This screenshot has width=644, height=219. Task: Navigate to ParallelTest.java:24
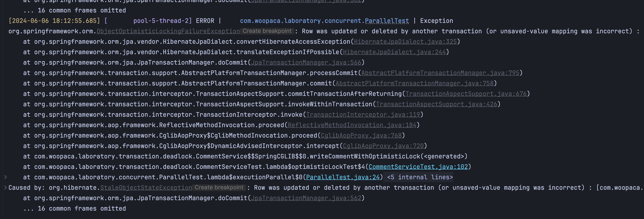[x=342, y=177]
